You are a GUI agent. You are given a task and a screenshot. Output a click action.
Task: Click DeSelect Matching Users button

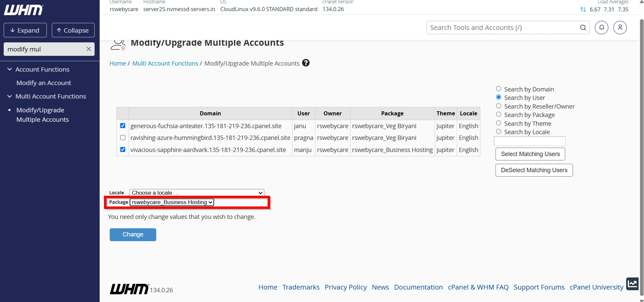tap(534, 170)
